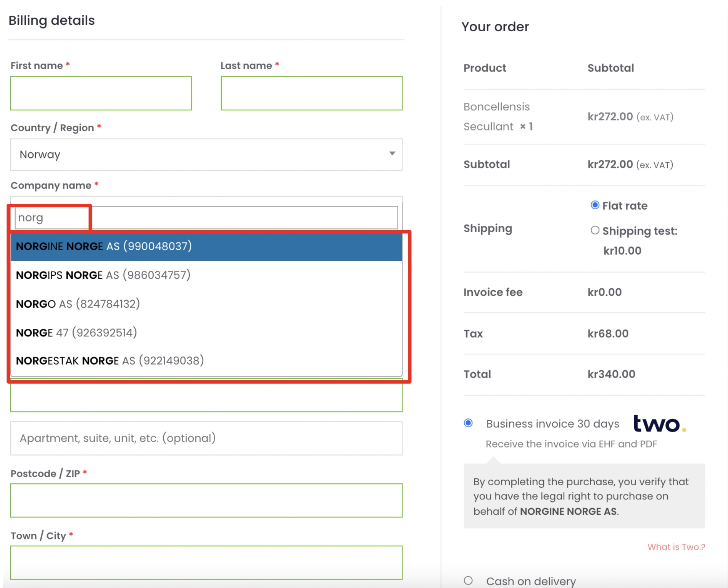Click the Cash on delivery label
This screenshot has height=588, width=728.
coord(531,582)
